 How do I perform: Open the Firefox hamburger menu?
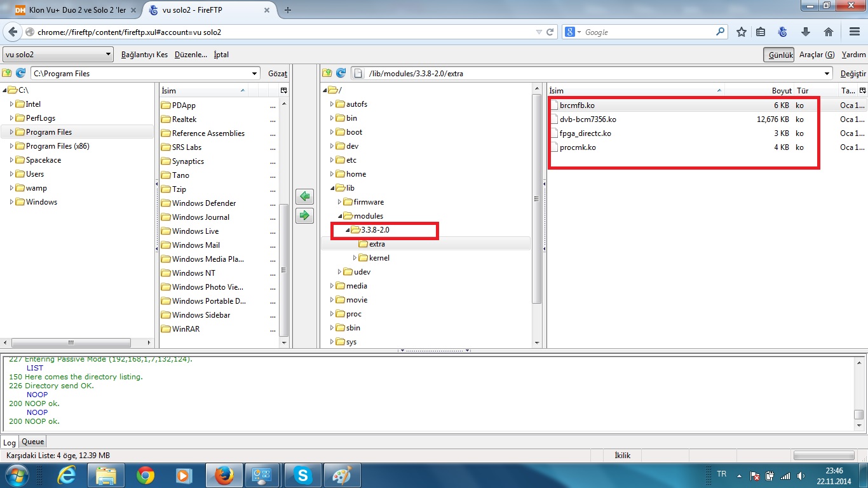(855, 32)
